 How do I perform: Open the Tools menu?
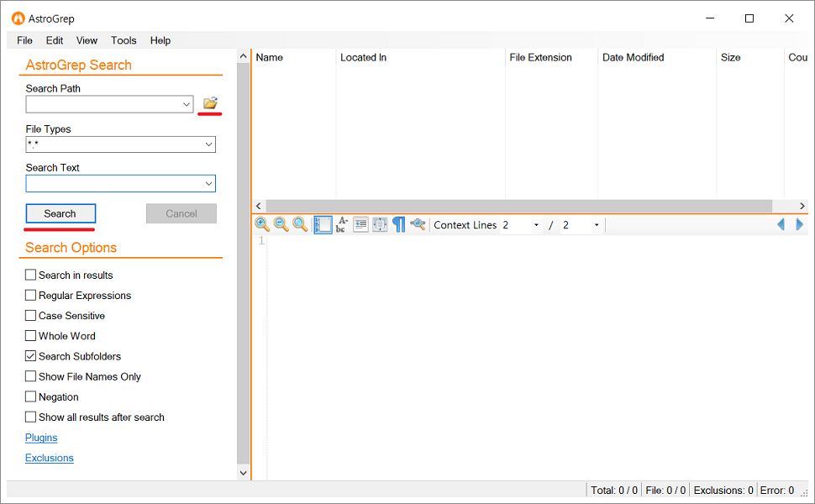point(124,40)
